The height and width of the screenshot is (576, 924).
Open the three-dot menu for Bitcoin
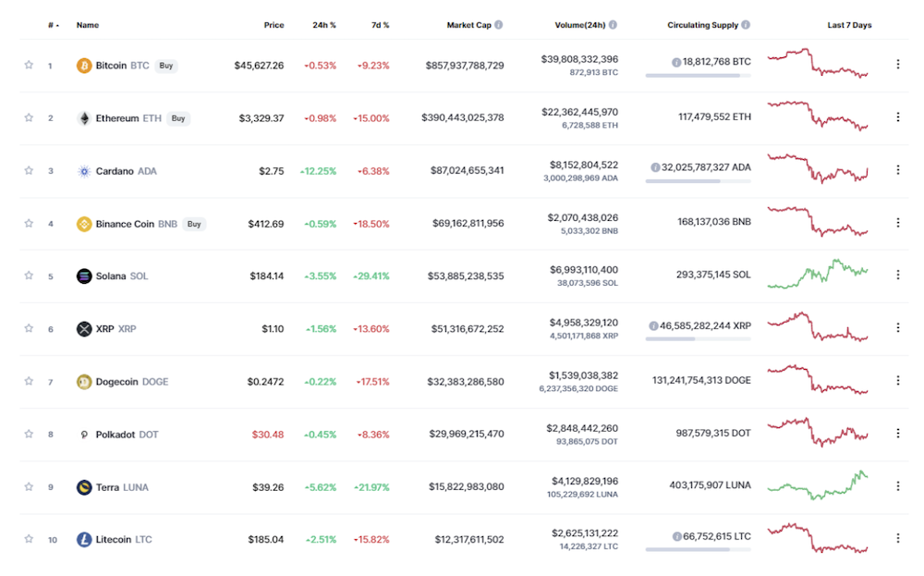click(897, 64)
